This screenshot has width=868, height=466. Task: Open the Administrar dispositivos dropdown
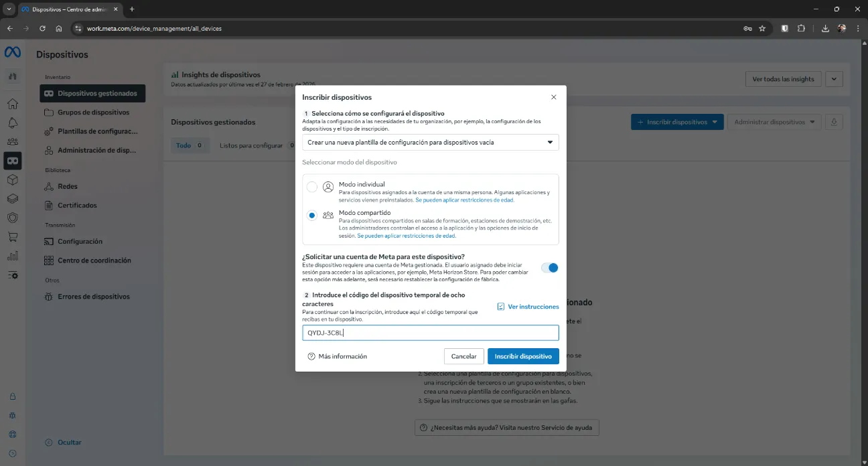point(774,122)
